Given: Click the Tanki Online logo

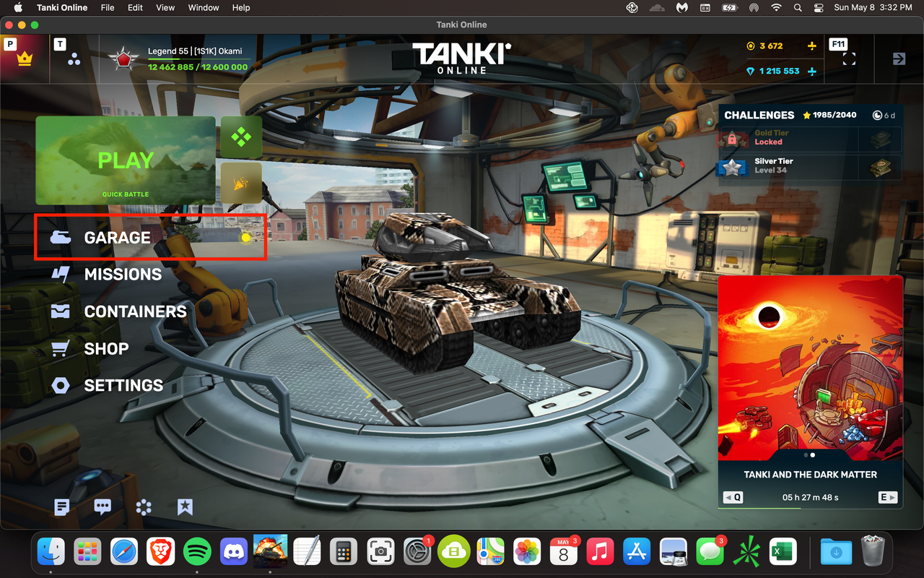Looking at the screenshot, I should [462, 58].
